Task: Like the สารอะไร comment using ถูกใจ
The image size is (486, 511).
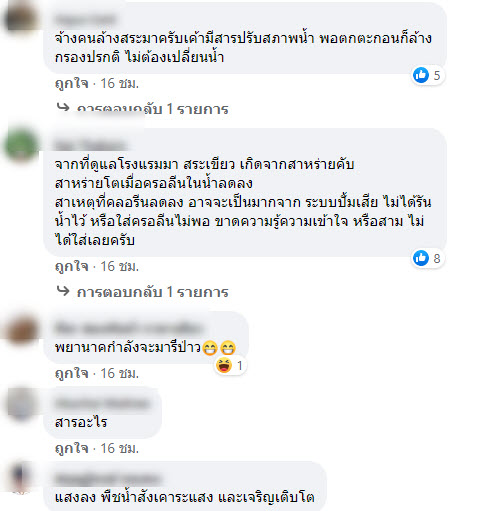Action: [71, 448]
